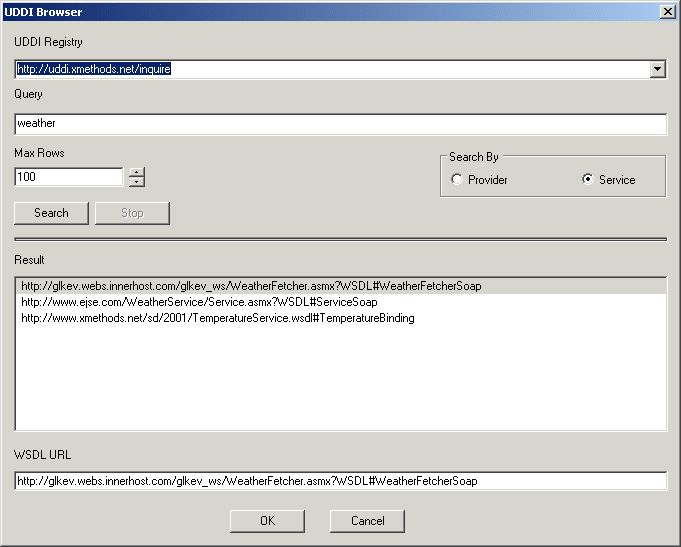Expand the UDDI Registry dropdown list
This screenshot has width=681, height=547.
click(x=657, y=69)
